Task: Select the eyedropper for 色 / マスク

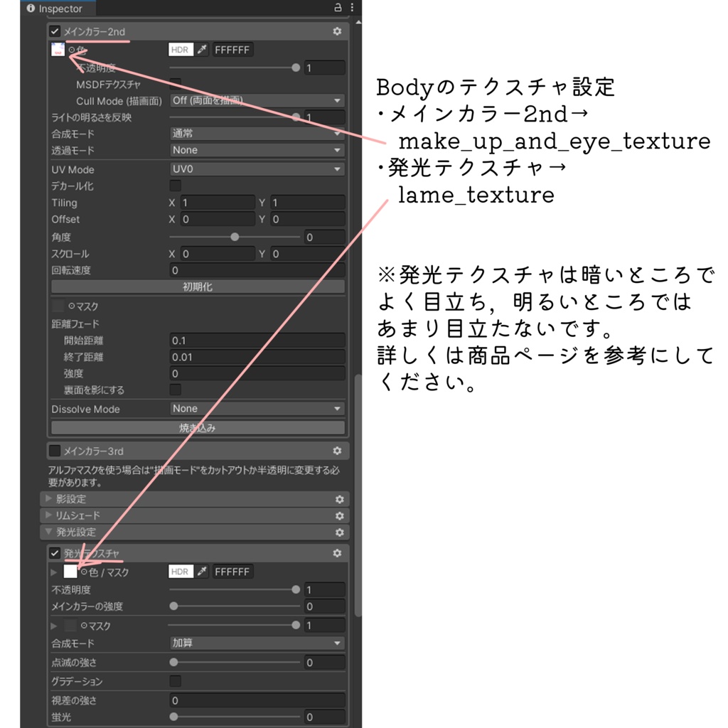Action: [x=201, y=572]
